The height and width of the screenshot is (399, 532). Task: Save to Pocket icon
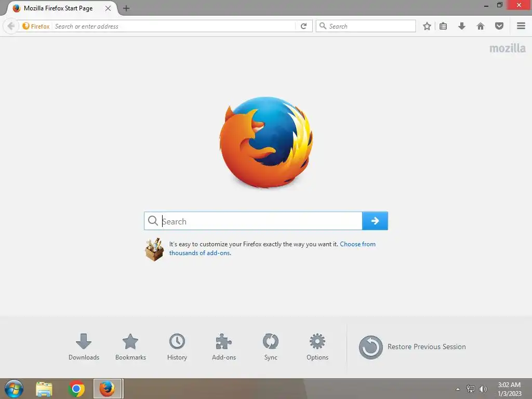point(499,26)
